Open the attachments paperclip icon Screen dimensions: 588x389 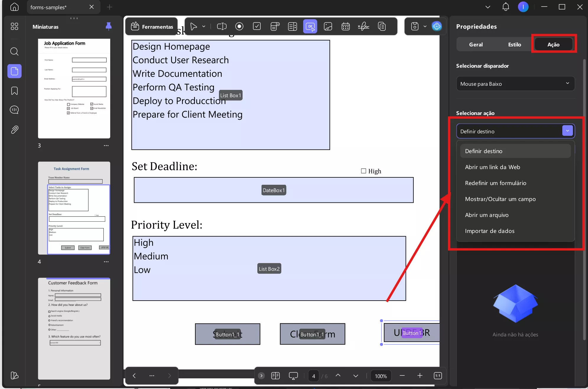point(14,129)
